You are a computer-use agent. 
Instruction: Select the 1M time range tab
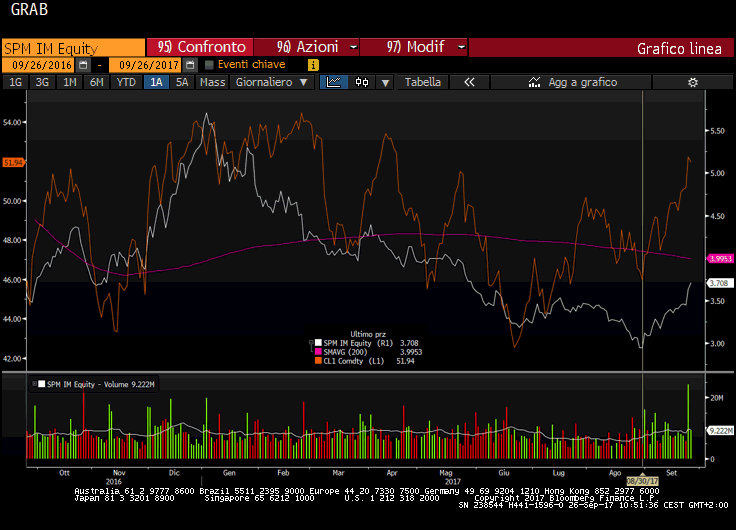coord(69,82)
